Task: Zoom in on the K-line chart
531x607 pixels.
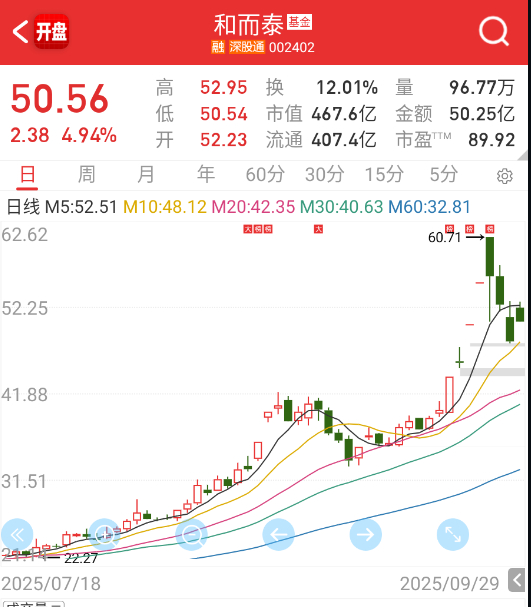Action: pyautogui.click(x=104, y=535)
